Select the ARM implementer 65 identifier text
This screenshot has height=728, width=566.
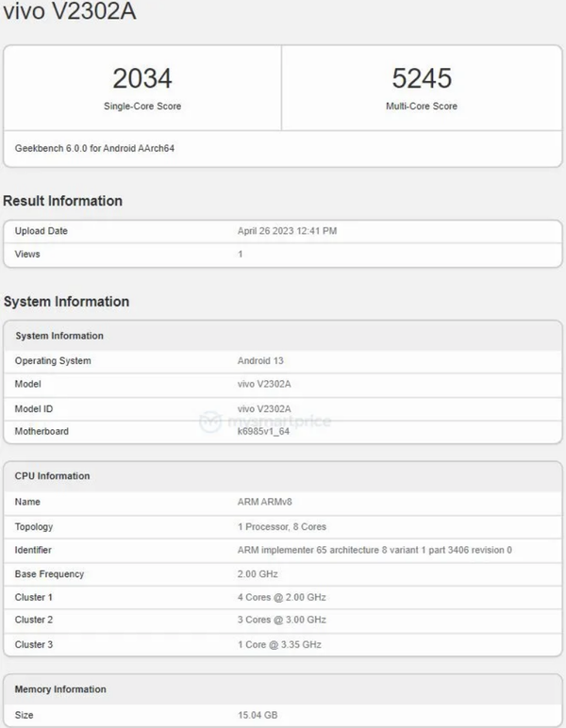click(375, 550)
